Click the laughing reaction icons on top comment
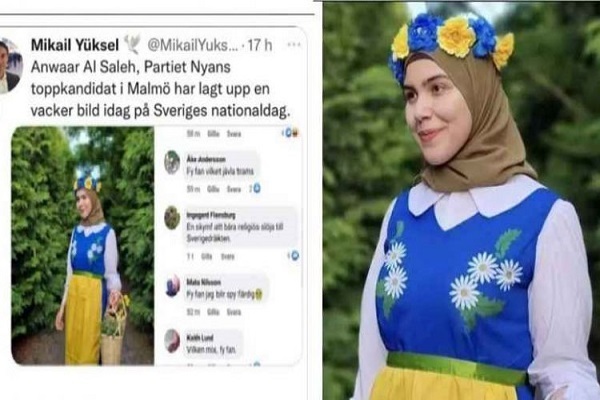This screenshot has height=400, width=600. pyautogui.click(x=291, y=133)
